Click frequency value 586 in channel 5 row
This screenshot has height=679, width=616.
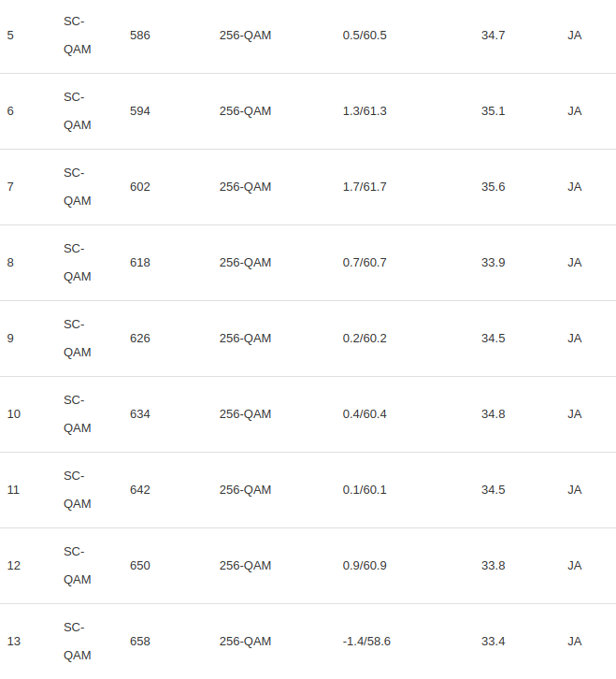(139, 36)
